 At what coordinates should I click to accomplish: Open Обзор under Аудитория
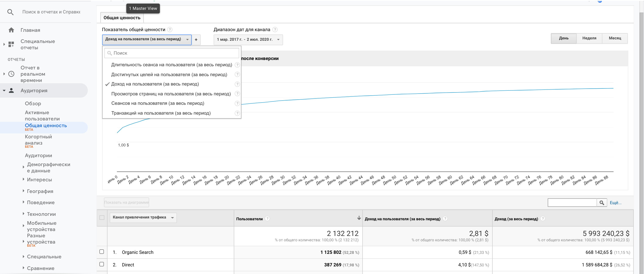(33, 103)
